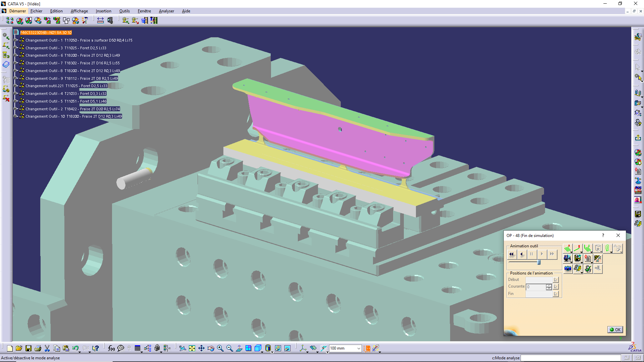The width and height of the screenshot is (644, 362).
Task: Open the 100 mm combo box dropdown
Action: tap(359, 348)
